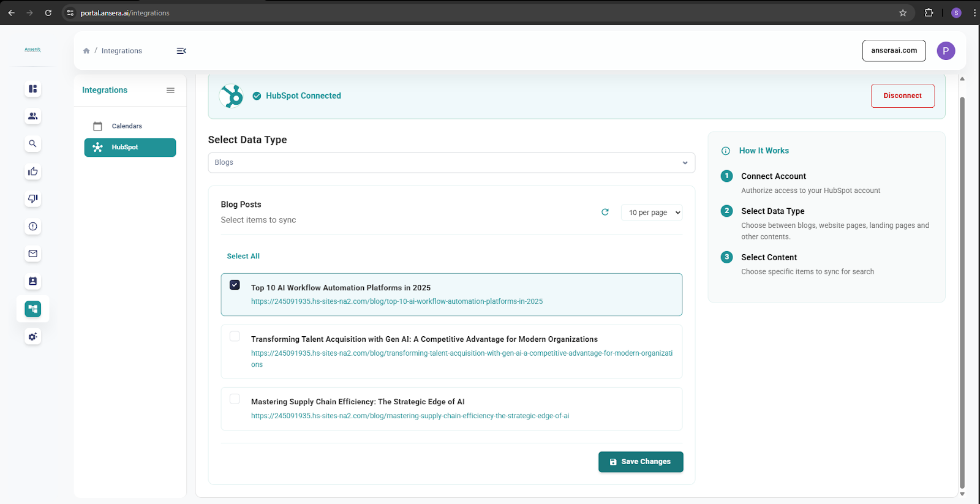The width and height of the screenshot is (980, 504).
Task: Click the Save Changes button
Action: coord(640,462)
